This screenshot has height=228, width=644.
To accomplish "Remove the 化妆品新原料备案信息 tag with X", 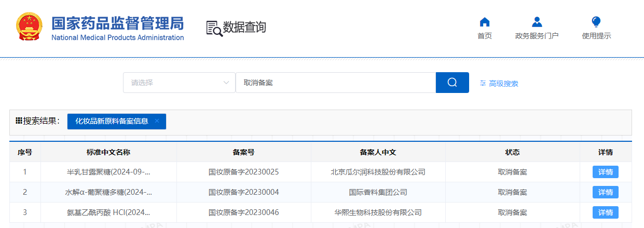I will [x=157, y=121].
